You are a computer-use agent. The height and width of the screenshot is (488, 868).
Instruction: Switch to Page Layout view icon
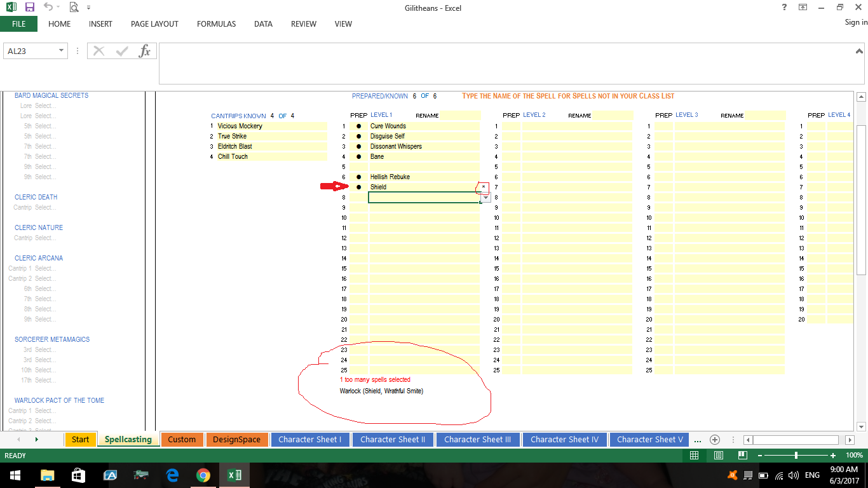click(x=719, y=456)
